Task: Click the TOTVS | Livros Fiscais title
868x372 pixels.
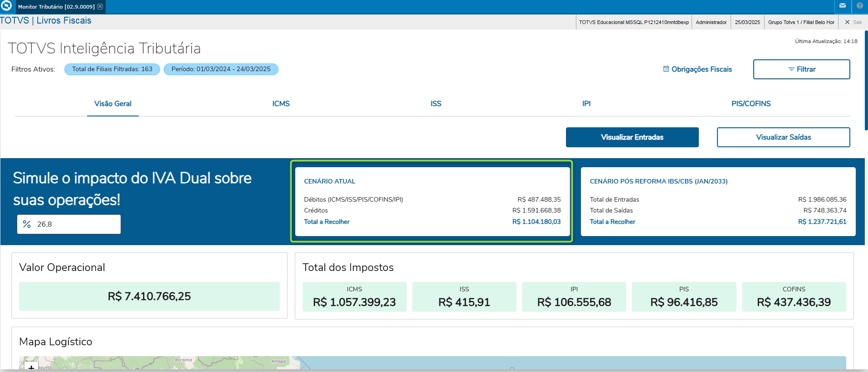Action: point(46,21)
